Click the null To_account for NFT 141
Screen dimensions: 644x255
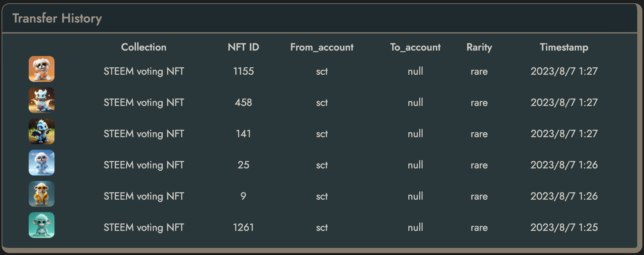click(x=415, y=134)
